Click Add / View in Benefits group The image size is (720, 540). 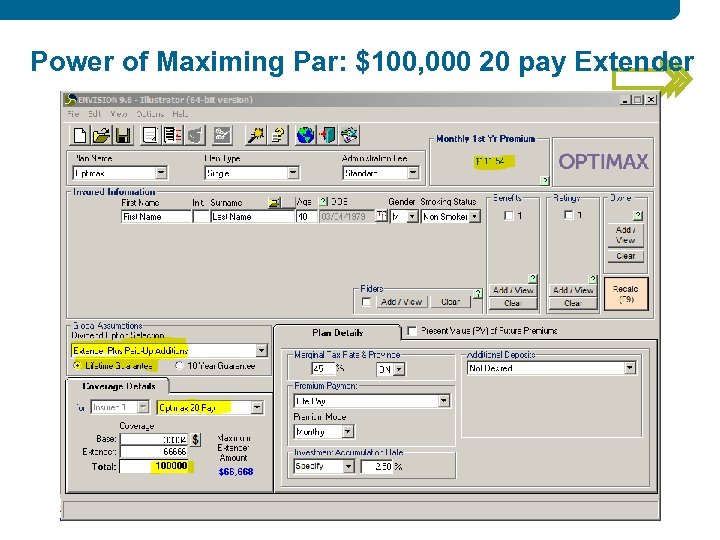tap(513, 290)
